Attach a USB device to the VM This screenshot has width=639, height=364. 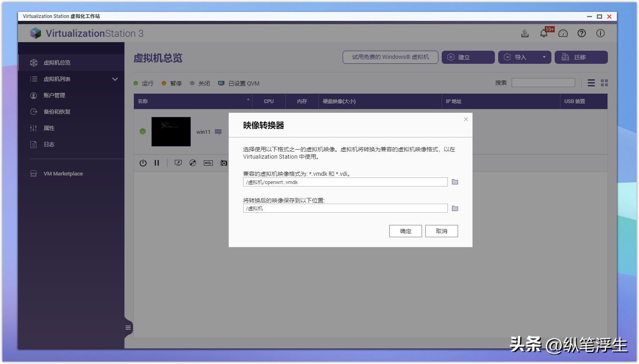(x=208, y=163)
